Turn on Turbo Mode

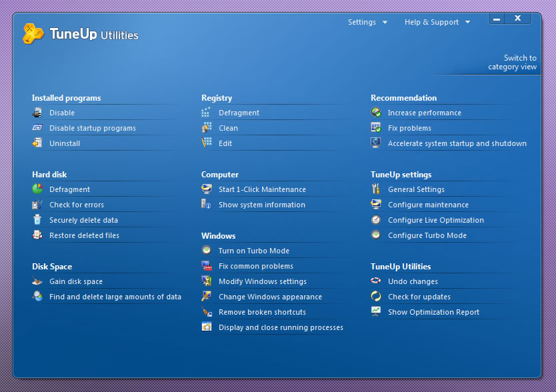(x=253, y=251)
